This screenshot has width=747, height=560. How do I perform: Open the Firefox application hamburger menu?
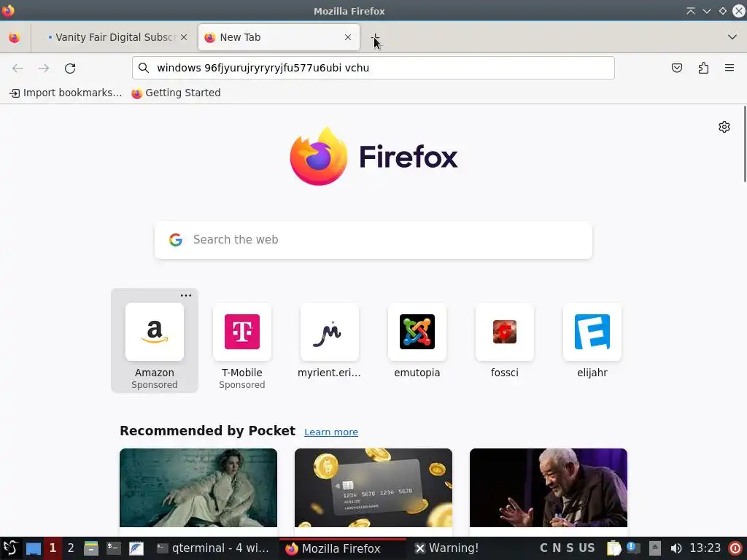point(729,68)
